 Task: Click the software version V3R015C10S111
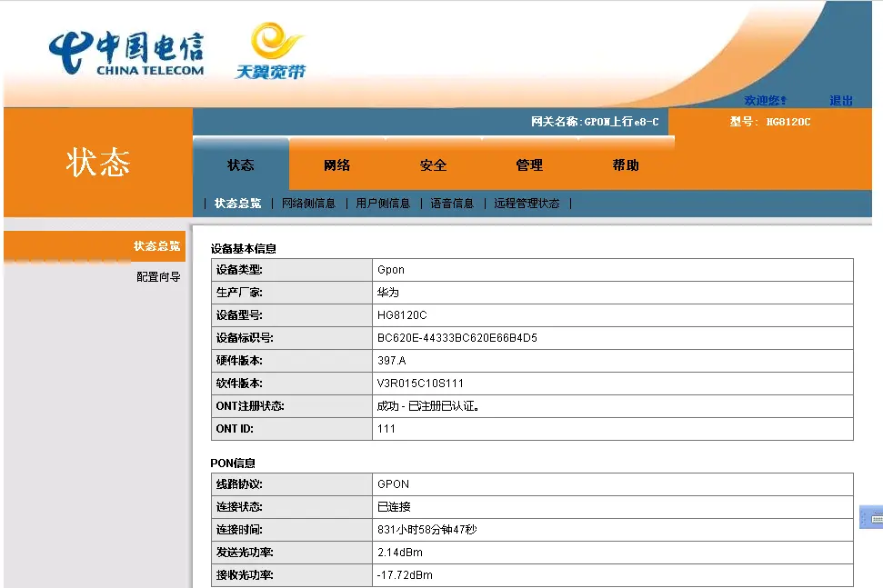(421, 384)
